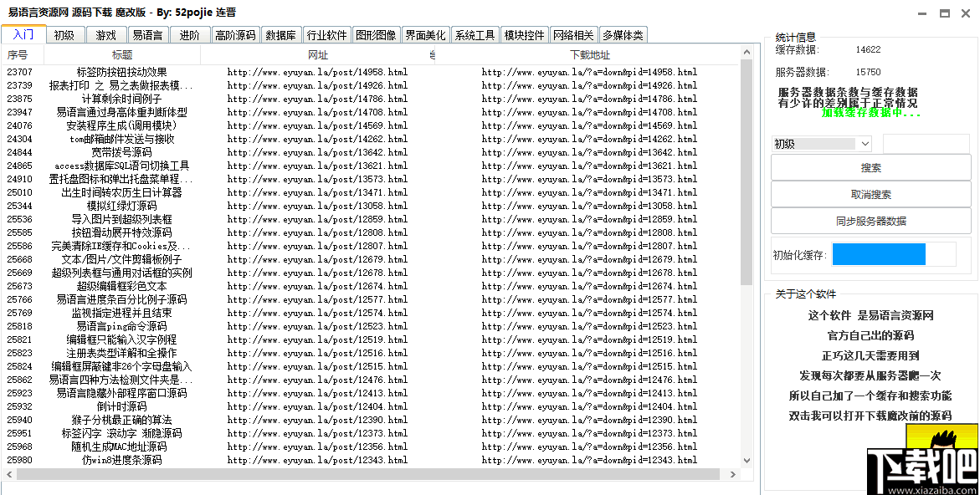Viewport: 980px width, 495px height.
Task: Open the 多媒体类 tab
Action: pos(623,36)
